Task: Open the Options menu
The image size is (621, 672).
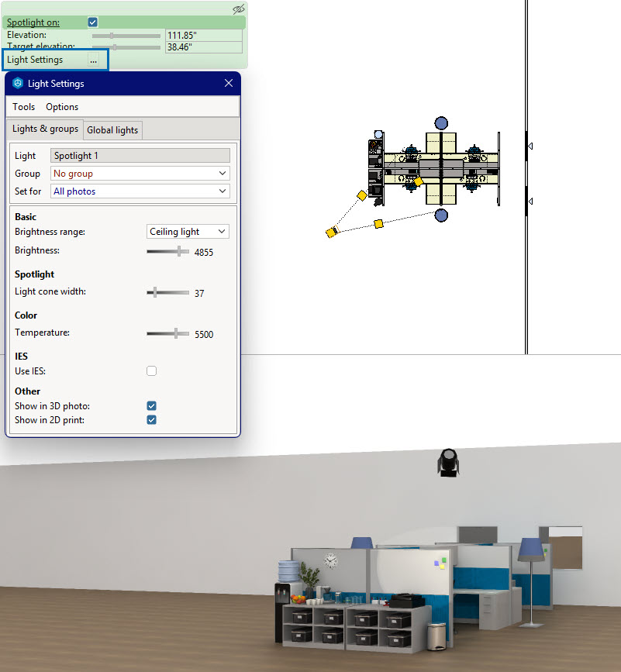Action: click(62, 107)
